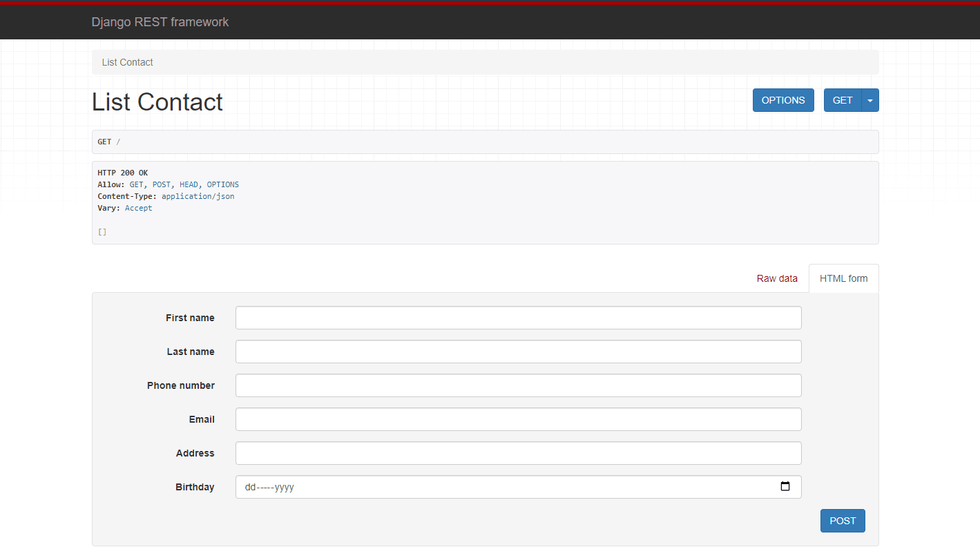The image size is (980, 547).
Task: Click inside the Last name input
Action: click(x=518, y=352)
